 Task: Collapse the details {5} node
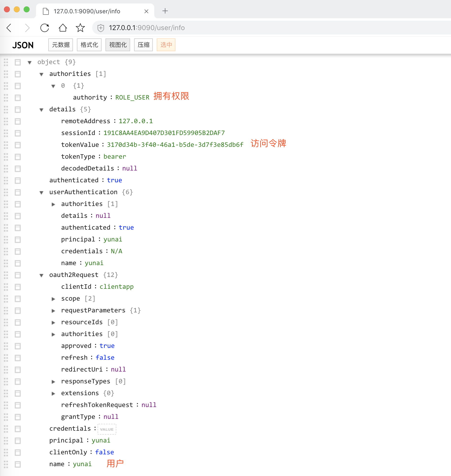pyautogui.click(x=41, y=110)
